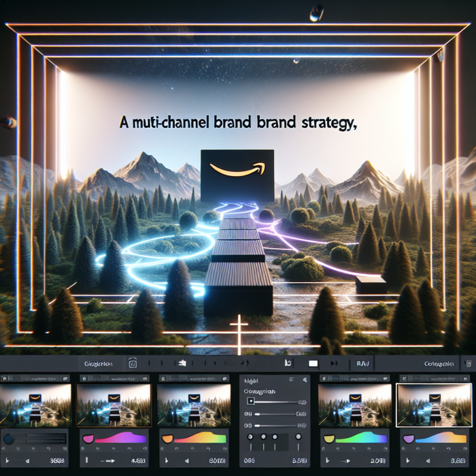This screenshot has width=476, height=476.
Task: Click the trash icon at toolbar's right end
Action: pos(469,364)
